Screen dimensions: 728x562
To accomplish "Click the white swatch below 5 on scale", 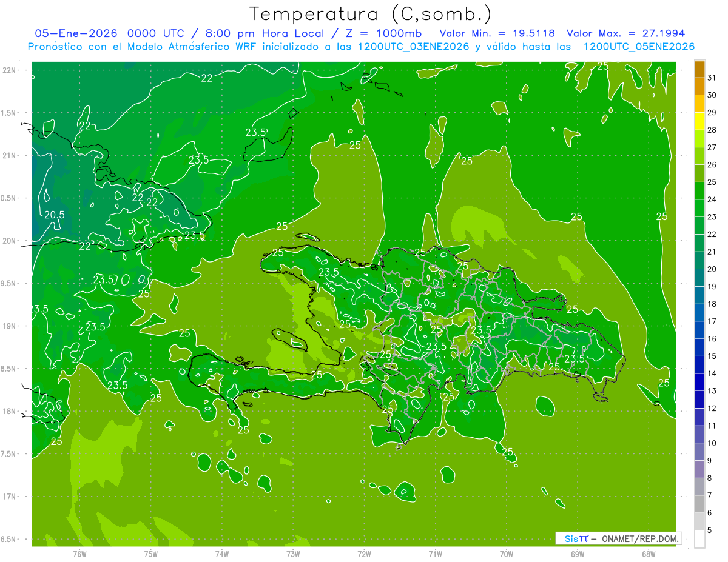I will point(699,538).
